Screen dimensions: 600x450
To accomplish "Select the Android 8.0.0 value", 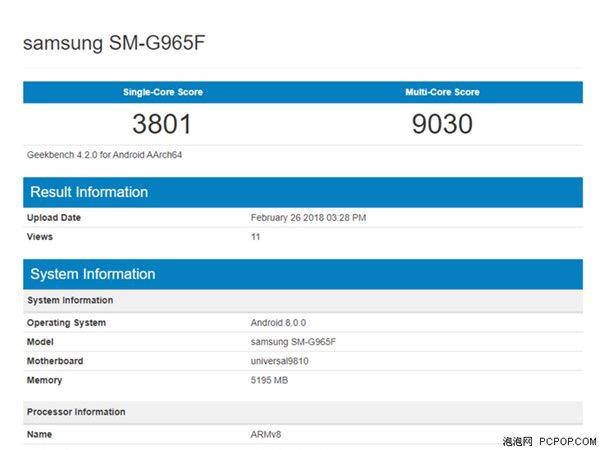I will 278,323.
